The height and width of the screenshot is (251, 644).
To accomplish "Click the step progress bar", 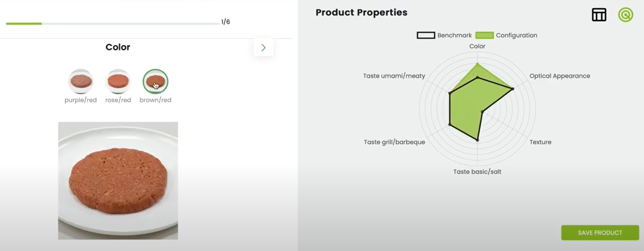I will [113, 24].
